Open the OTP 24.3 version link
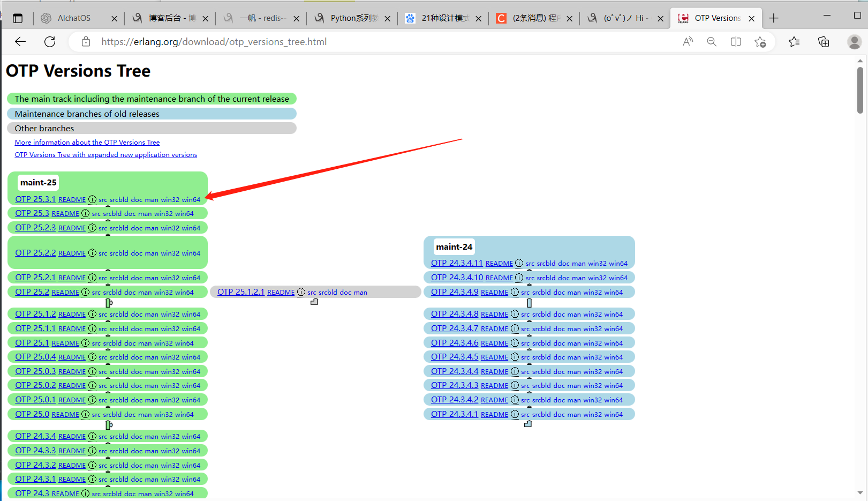The height and width of the screenshot is (501, 868). tap(32, 493)
